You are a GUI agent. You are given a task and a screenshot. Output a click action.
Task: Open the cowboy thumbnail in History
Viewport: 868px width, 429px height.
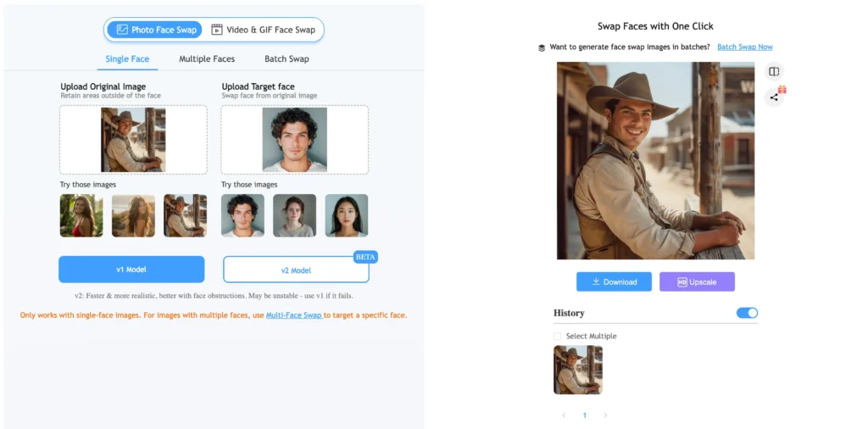578,370
